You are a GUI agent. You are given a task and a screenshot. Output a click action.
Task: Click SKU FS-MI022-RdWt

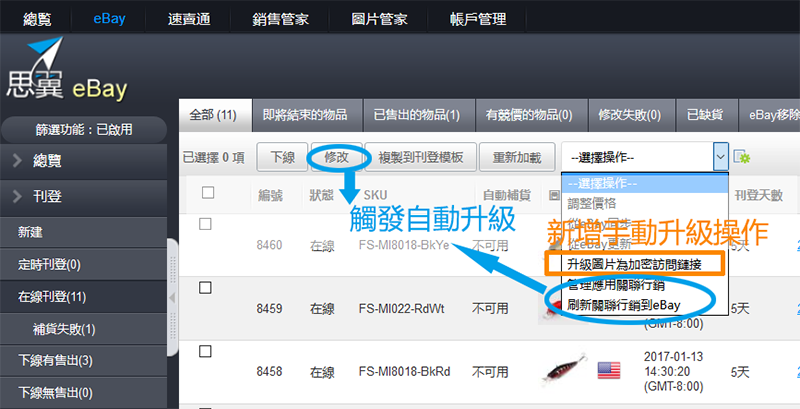[x=402, y=309]
